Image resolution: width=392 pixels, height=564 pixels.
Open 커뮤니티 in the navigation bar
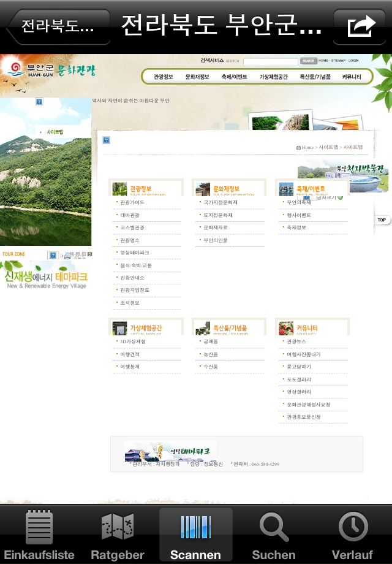tap(352, 77)
